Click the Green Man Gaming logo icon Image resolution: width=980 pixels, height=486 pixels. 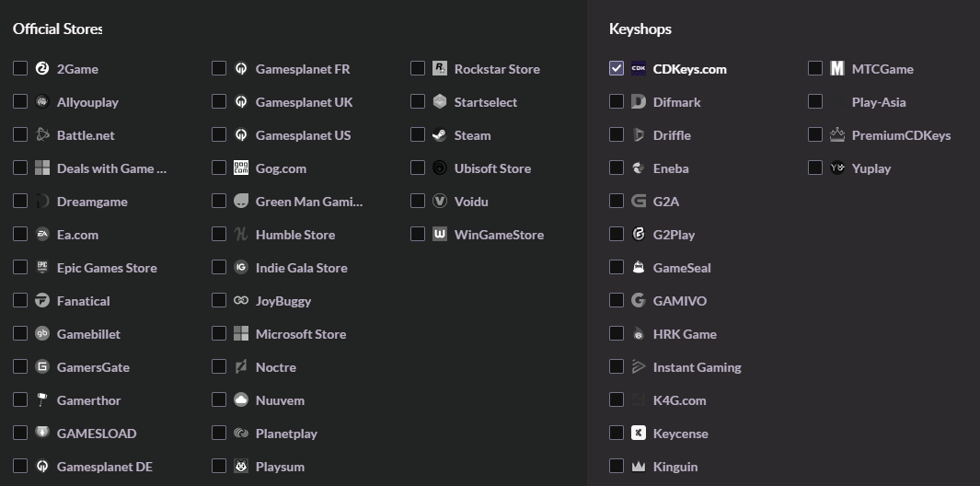point(240,201)
